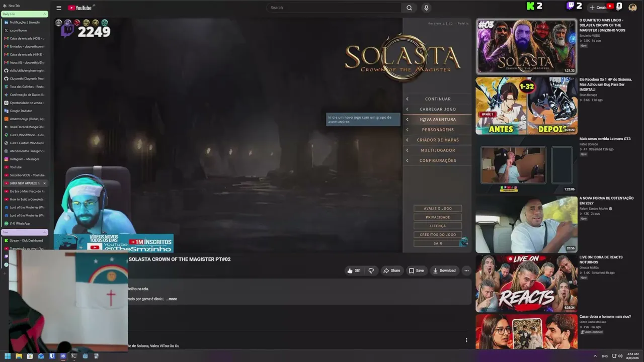Viewport: 644px width, 362px height.
Task: Switch to the Smzinho VODS - YouTube tab
Action: pyautogui.click(x=25, y=175)
